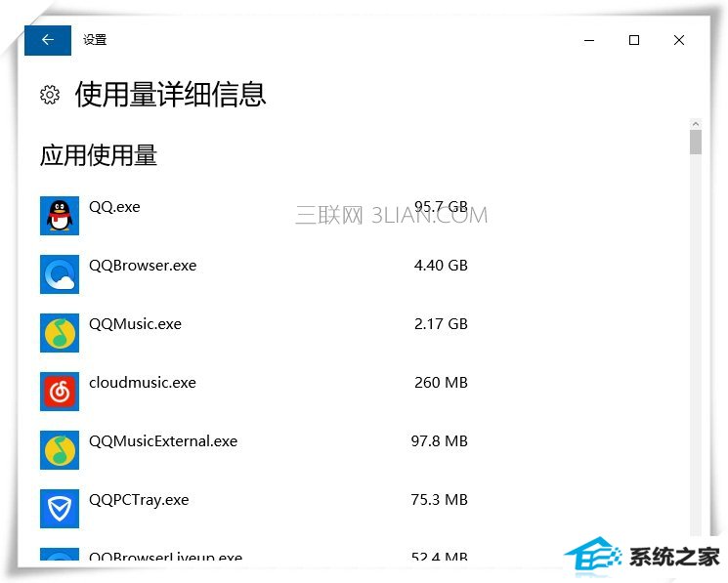Click the 260 MB usage value
Viewport: 728px width, 583px height.
click(441, 383)
